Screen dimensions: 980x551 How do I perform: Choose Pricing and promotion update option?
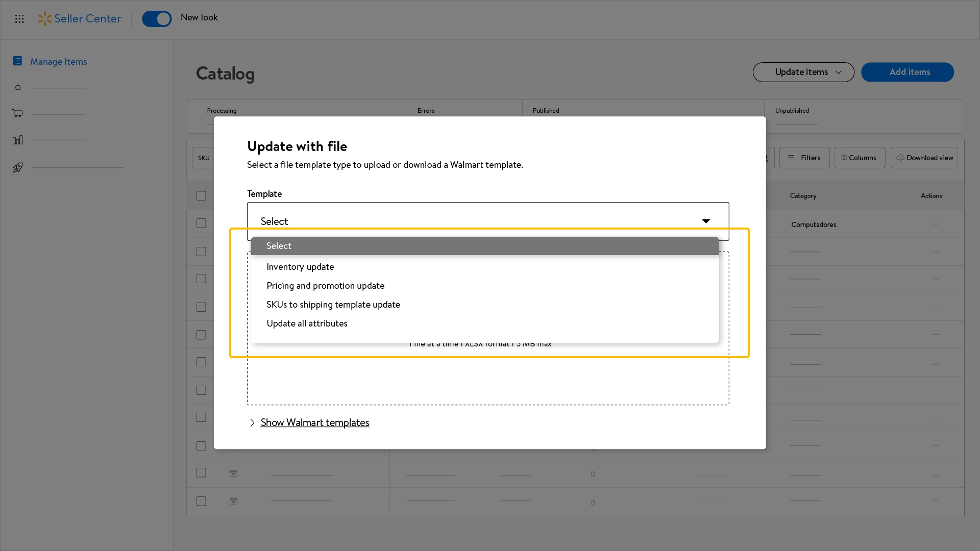[x=325, y=286]
